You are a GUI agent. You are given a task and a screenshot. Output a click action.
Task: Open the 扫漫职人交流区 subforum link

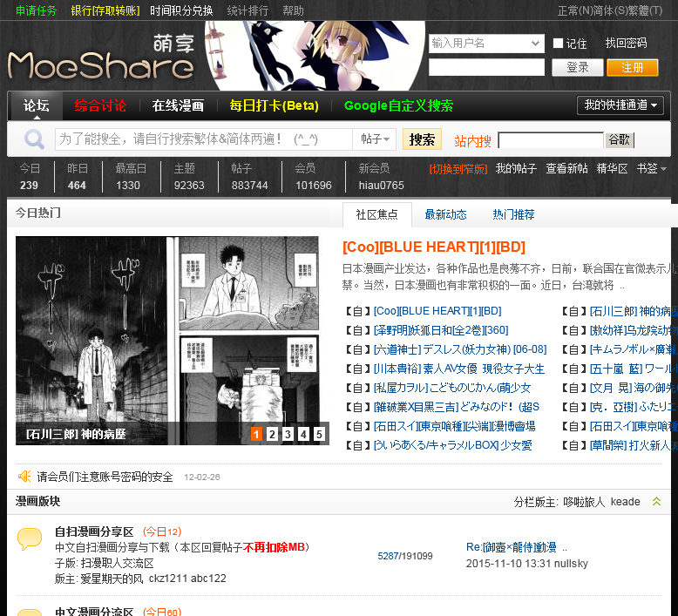117,563
